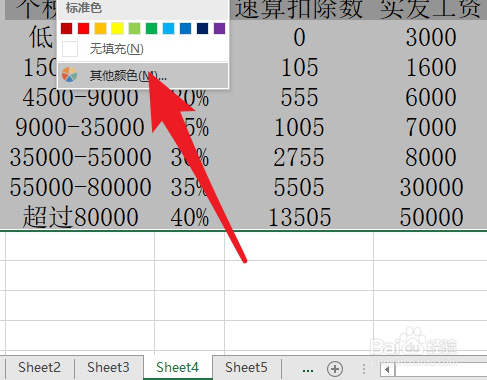This screenshot has width=487, height=380.
Task: Select the 35% tax rate cell
Action: click(x=190, y=187)
